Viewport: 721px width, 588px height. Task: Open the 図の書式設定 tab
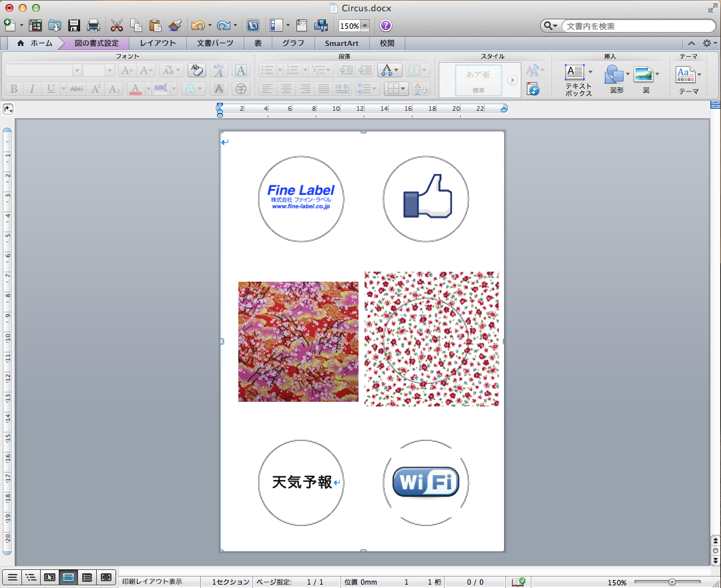pos(96,43)
